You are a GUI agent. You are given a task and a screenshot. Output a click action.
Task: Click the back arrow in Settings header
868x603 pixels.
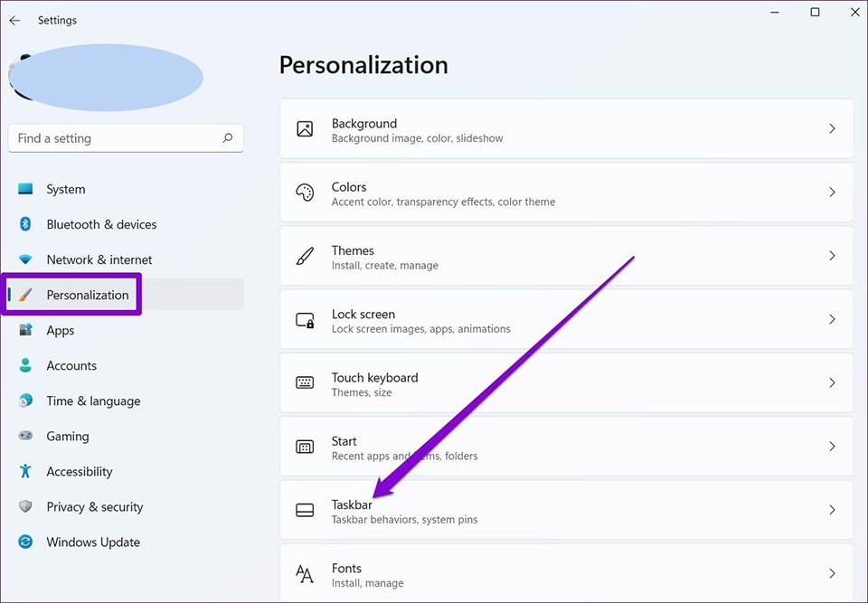coord(15,21)
